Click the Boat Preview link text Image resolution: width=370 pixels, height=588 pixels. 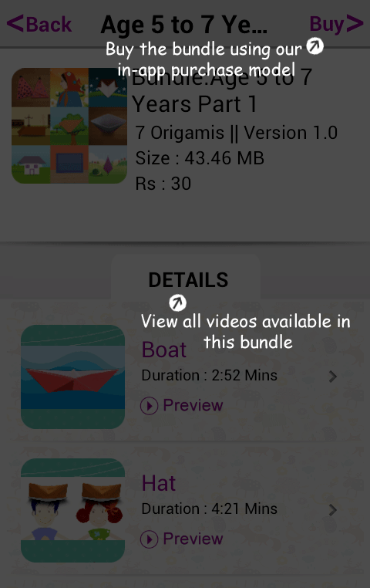pyautogui.click(x=193, y=405)
